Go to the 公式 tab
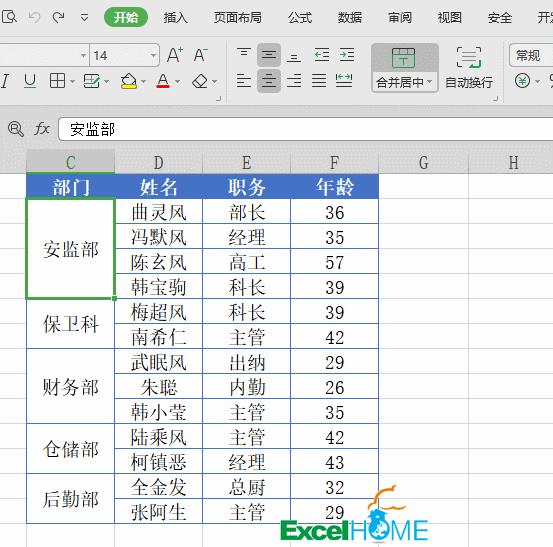The height and width of the screenshot is (547, 553). pyautogui.click(x=300, y=17)
